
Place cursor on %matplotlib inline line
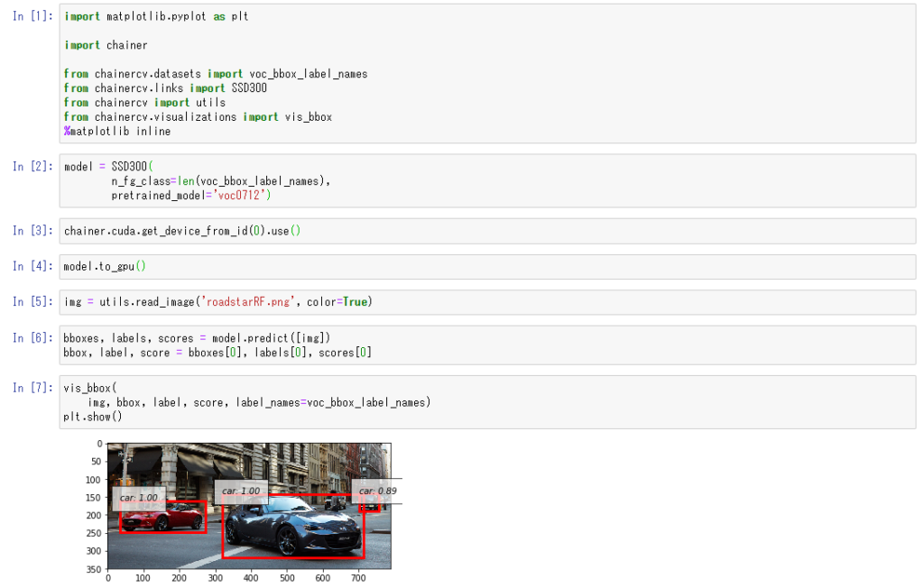click(117, 131)
